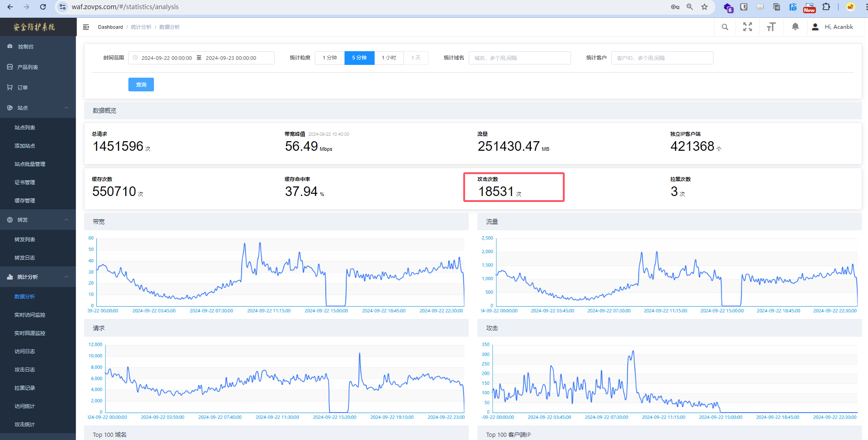
Task: Go back using browser back arrow
Action: point(10,7)
